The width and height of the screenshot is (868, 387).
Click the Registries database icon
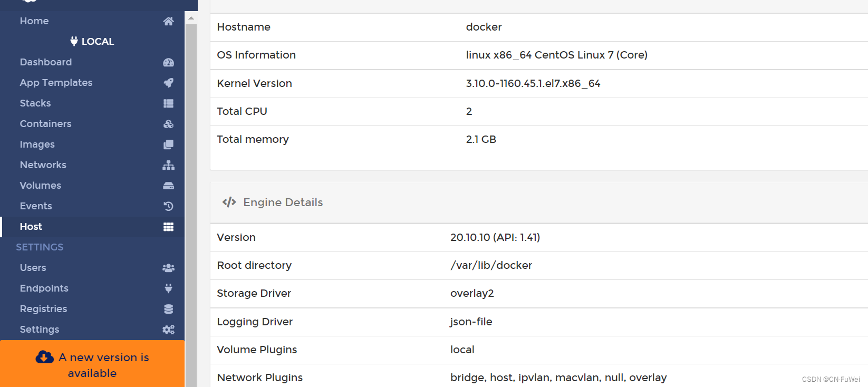[x=168, y=309]
